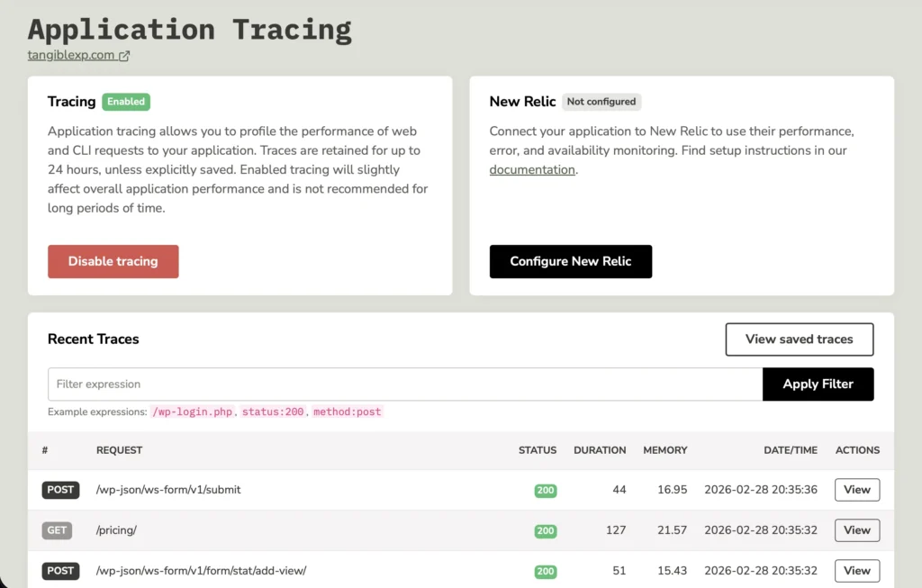922x588 pixels.
Task: Open the New Relic documentation link
Action: (531, 169)
